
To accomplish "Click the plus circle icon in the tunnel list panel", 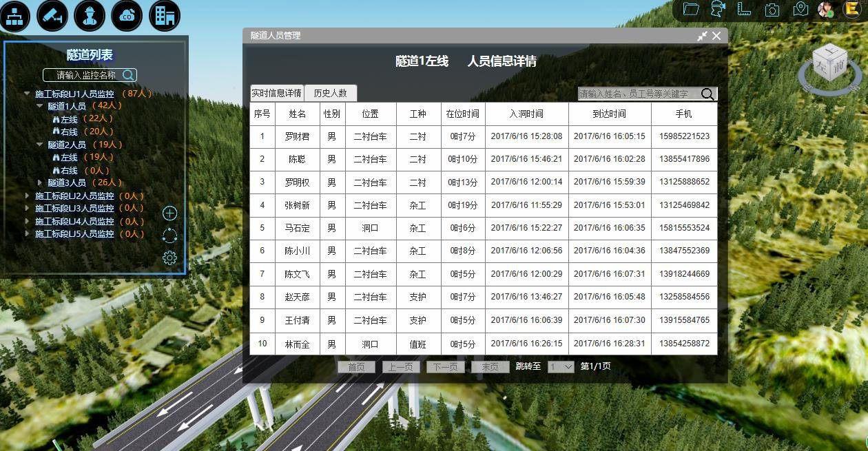I will click(x=169, y=213).
